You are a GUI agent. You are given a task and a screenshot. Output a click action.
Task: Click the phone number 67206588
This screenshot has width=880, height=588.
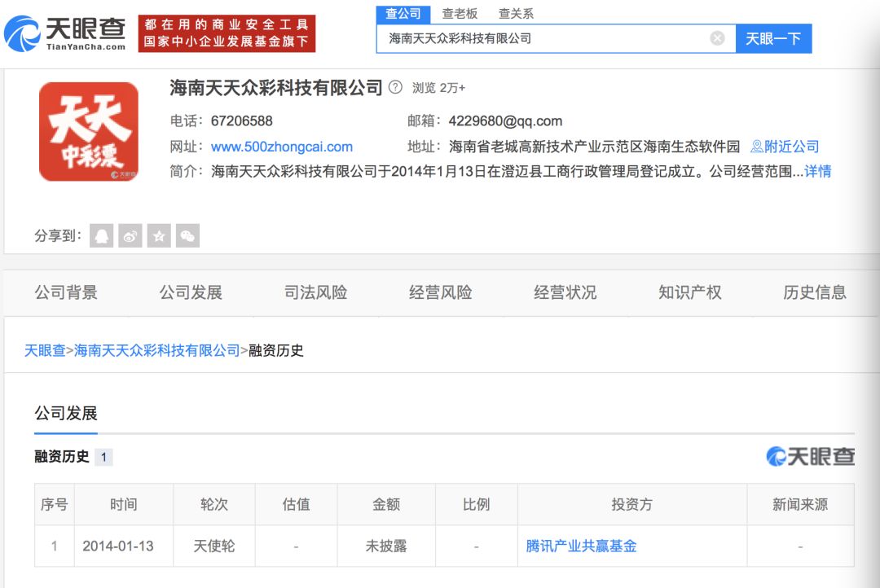point(242,121)
